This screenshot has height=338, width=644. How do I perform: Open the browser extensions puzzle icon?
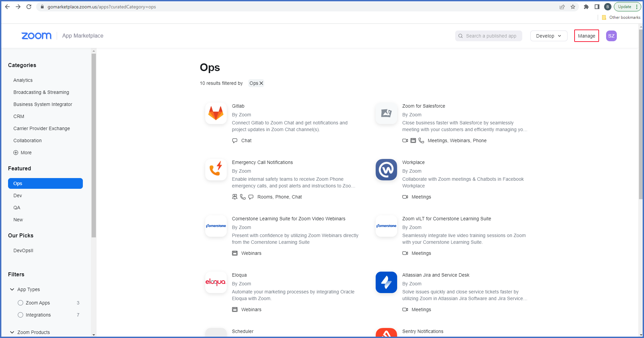click(586, 7)
